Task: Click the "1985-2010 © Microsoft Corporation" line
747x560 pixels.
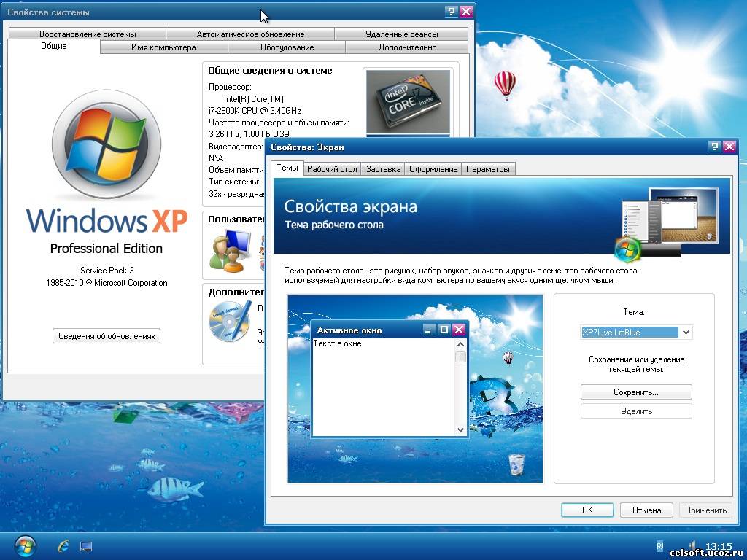Action: click(107, 282)
